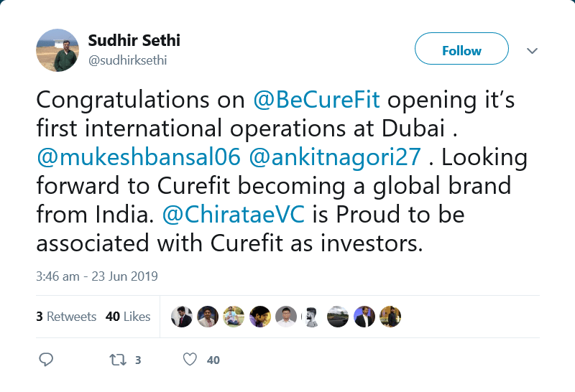View the 40 Likes list
This screenshot has width=575, height=392.
(x=128, y=317)
